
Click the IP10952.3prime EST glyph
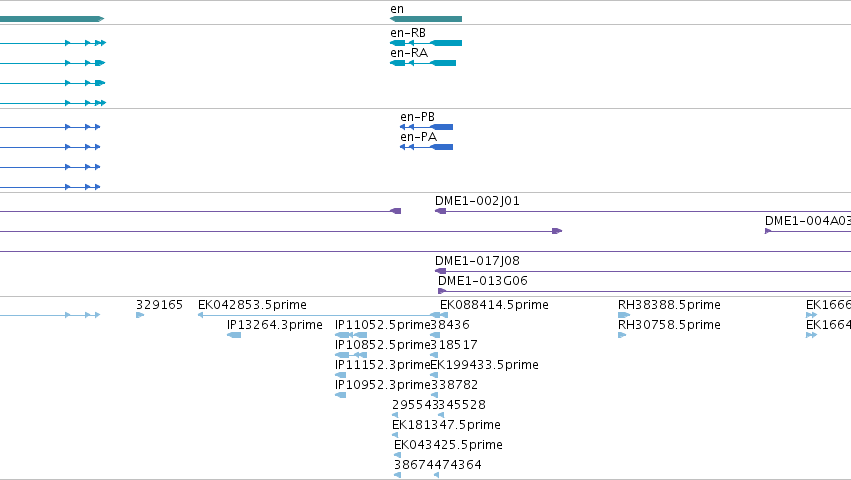[x=341, y=395]
